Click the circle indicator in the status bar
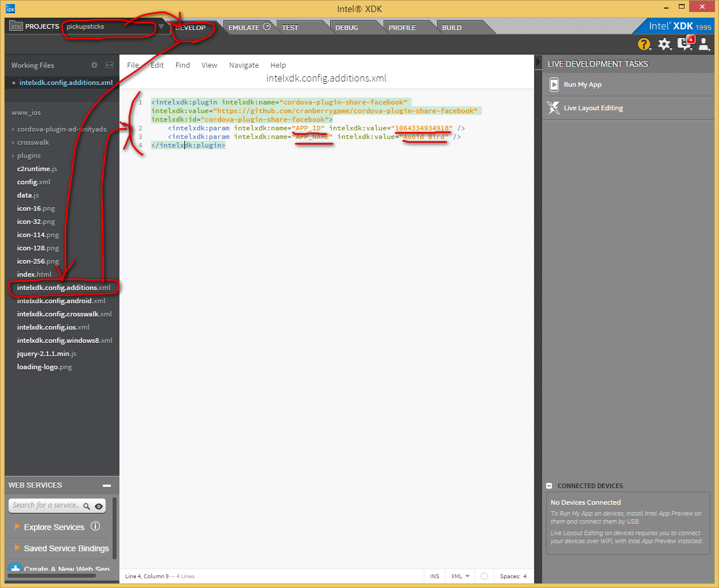Image resolution: width=719 pixels, height=588 pixels. 484,576
